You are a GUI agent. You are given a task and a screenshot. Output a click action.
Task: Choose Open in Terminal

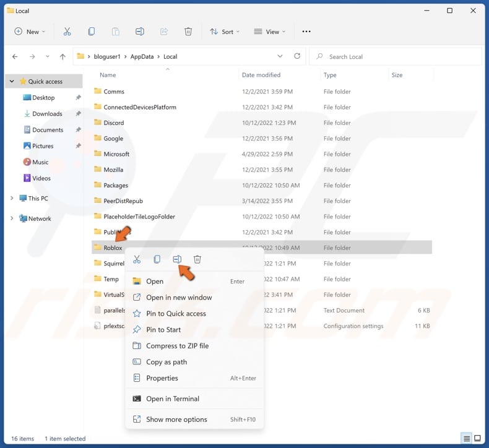click(x=194, y=398)
